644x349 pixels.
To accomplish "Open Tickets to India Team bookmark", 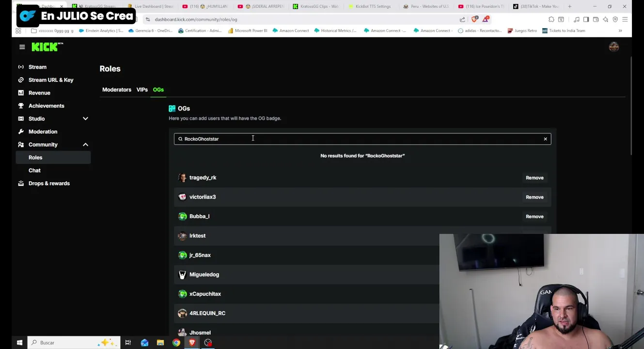I will click(564, 31).
